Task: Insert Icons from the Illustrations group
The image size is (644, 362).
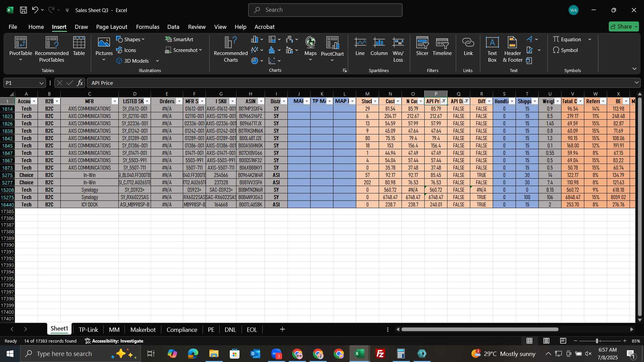Action: coord(126,50)
